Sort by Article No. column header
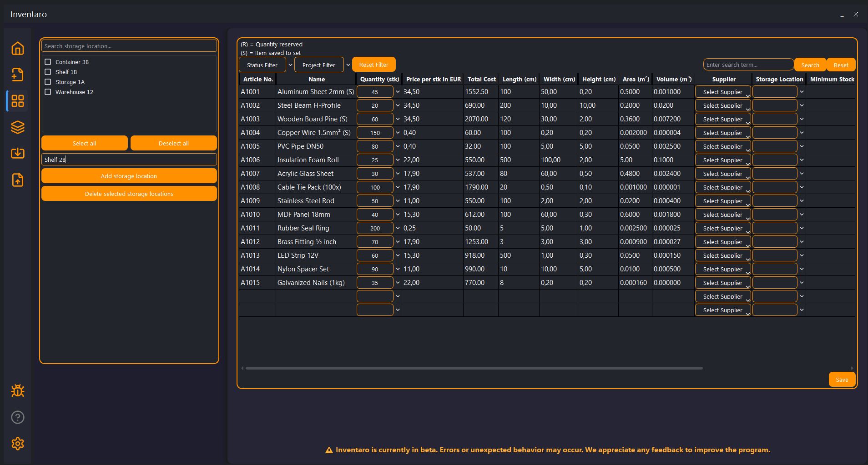Image resolution: width=868 pixels, height=465 pixels. pos(258,79)
